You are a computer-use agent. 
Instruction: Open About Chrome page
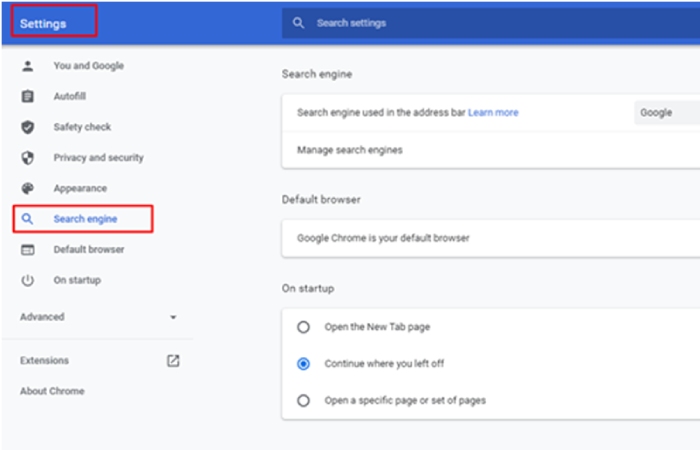point(52,391)
